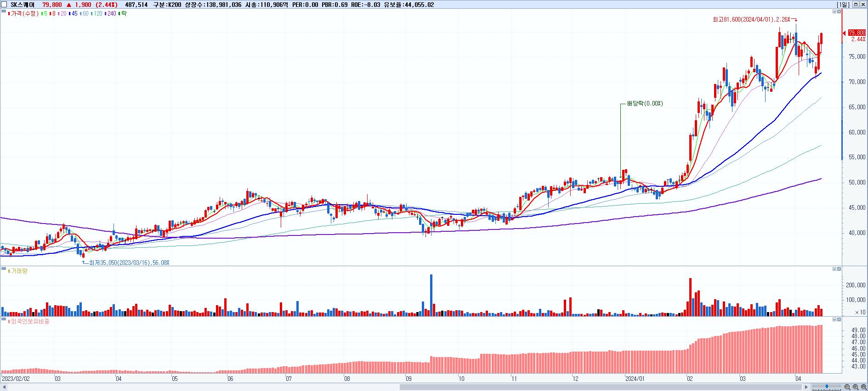Click the 2023/02/02 start date label

point(16,379)
